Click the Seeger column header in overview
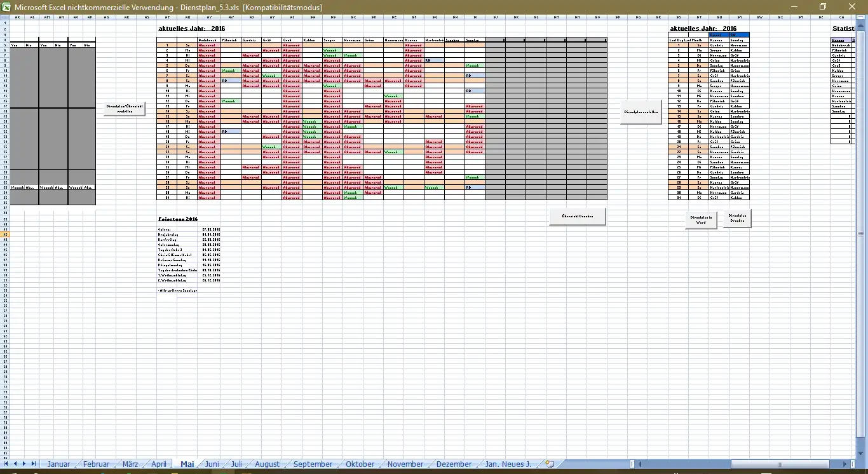This screenshot has height=474, width=868. click(332, 40)
